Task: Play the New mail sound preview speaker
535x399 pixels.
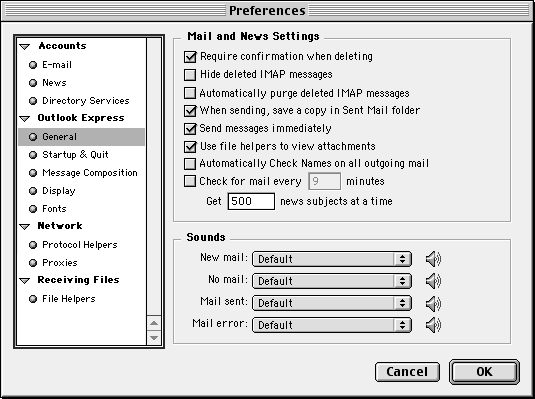Action: tap(433, 259)
